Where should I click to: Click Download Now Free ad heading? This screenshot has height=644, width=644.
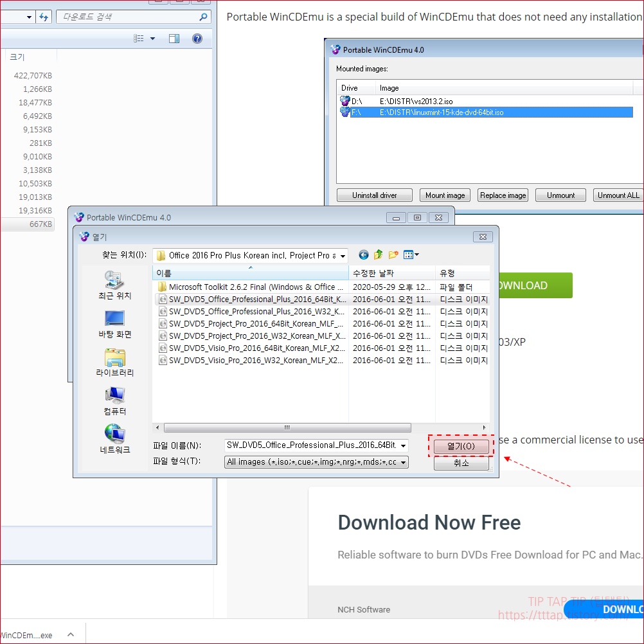(429, 523)
